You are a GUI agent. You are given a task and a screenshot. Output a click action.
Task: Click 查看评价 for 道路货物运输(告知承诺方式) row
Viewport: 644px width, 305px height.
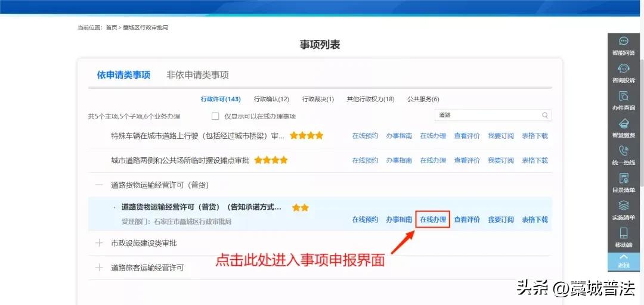click(467, 220)
